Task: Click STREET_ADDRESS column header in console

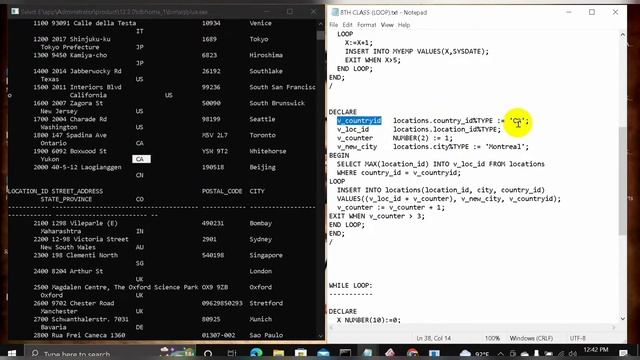Action: tap(77, 191)
